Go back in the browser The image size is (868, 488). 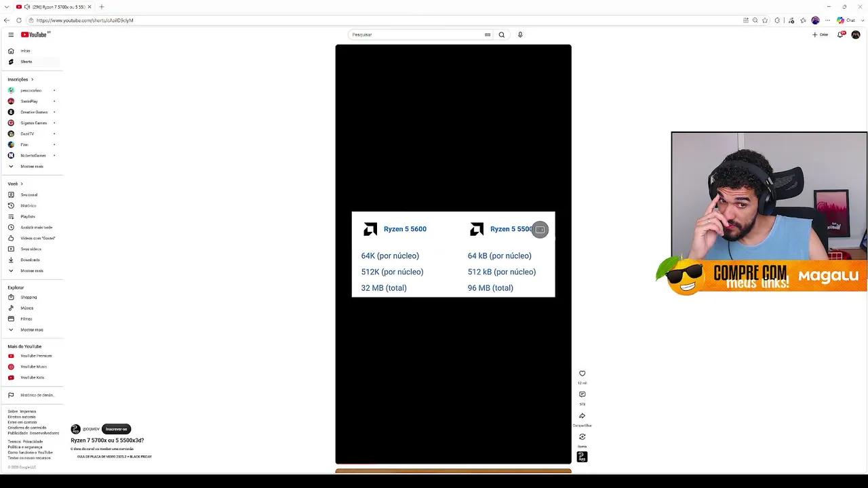(7, 20)
